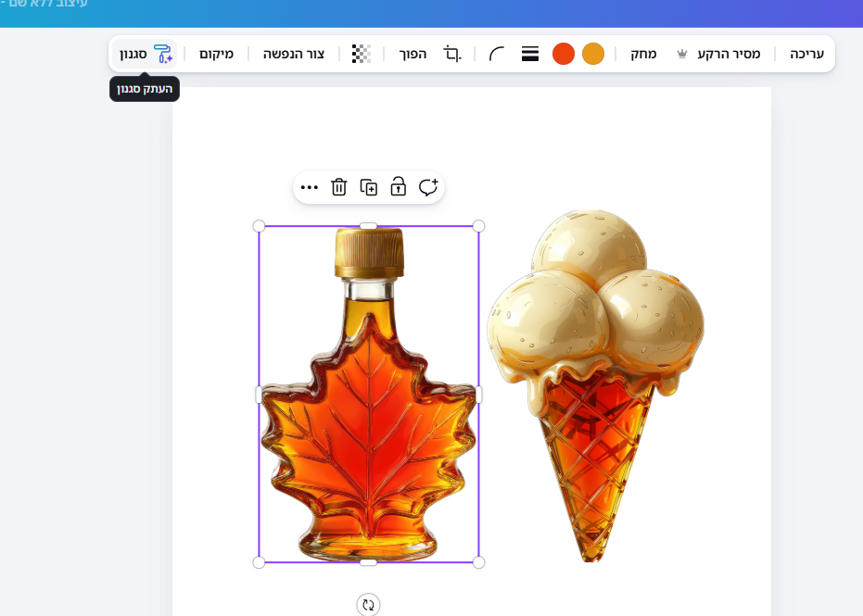Click צור הנפשה animate button
863x616 pixels.
pyautogui.click(x=293, y=54)
